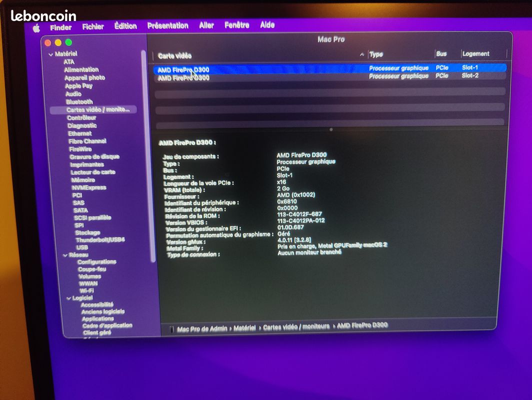Screen dimensions: 532x400
Task: Select Fibre Channel in the sidebar
Action: (87, 141)
